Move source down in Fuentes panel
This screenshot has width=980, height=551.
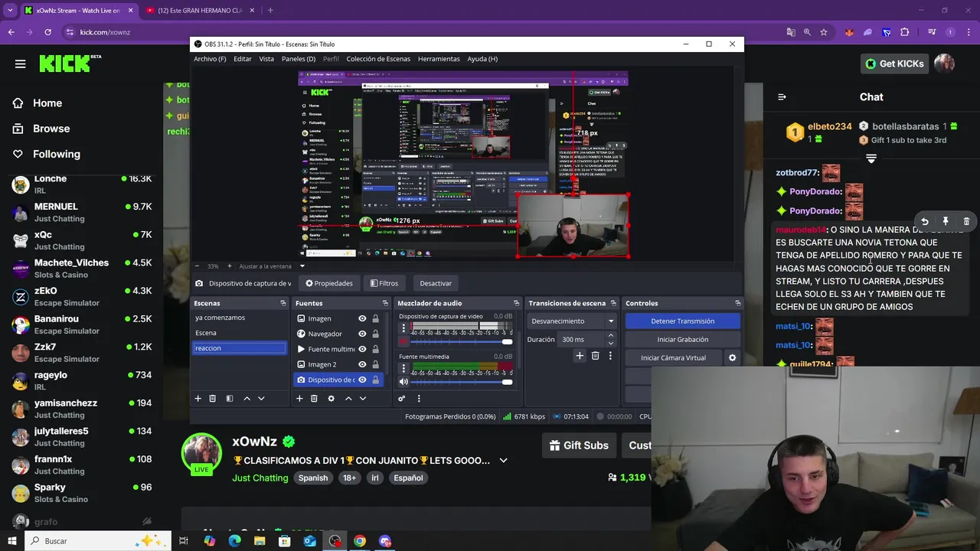[363, 399]
